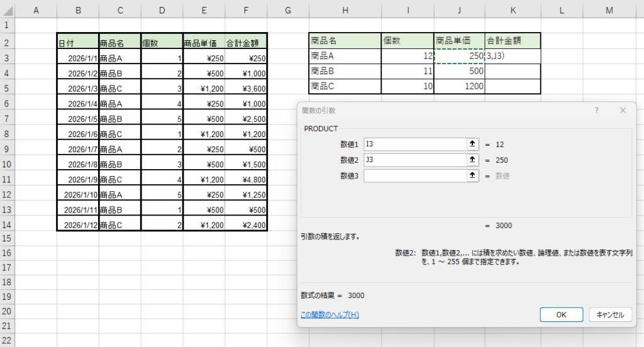Click the select-all corner of the sheet
Screen dimensions: 644x347
6,9
